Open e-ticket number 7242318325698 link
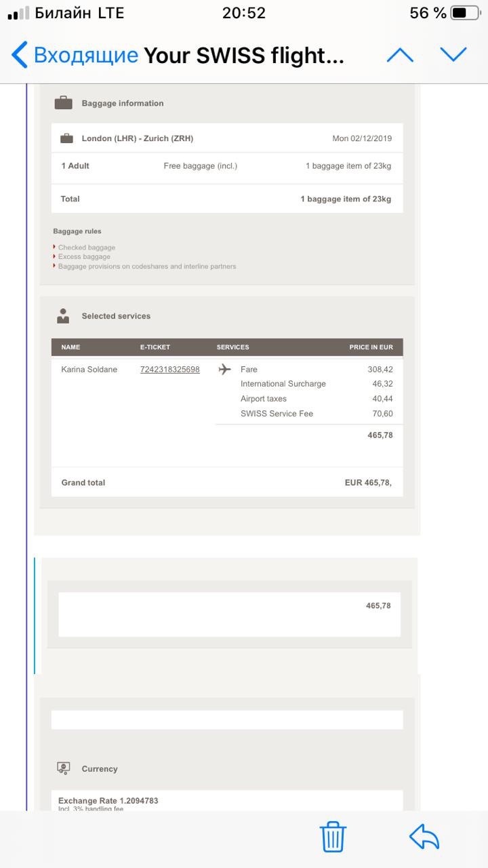This screenshot has height=868, width=488. (x=169, y=370)
